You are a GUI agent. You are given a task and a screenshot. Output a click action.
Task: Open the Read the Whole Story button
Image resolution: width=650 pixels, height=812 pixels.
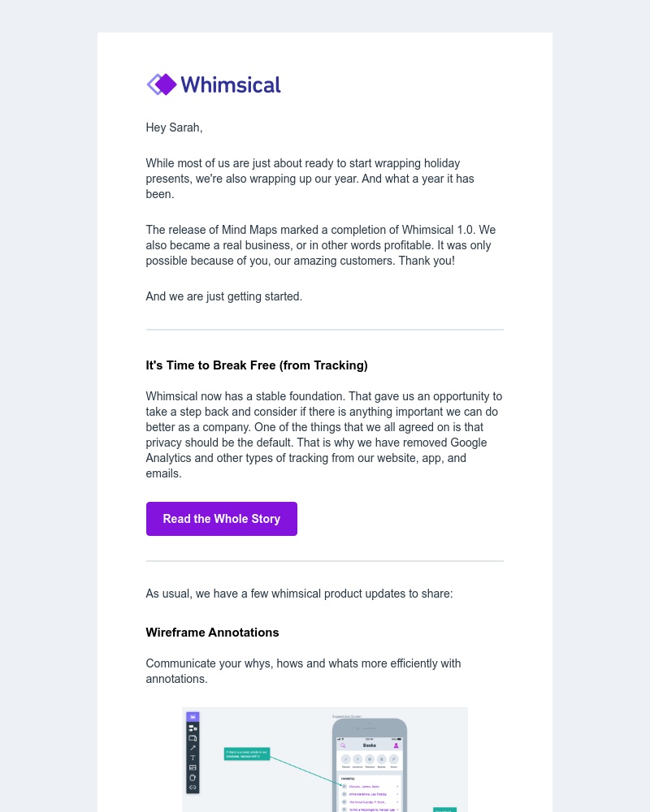tap(221, 519)
